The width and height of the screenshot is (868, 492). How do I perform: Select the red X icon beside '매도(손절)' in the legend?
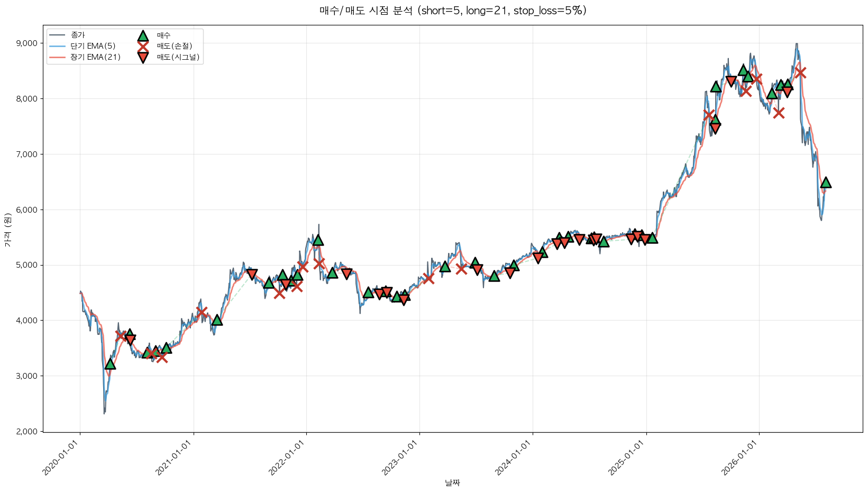143,46
